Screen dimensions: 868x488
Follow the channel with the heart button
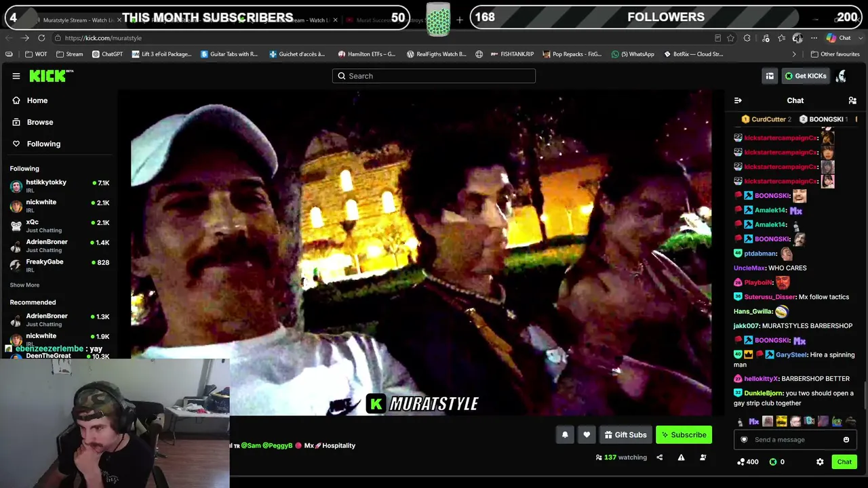pos(587,434)
